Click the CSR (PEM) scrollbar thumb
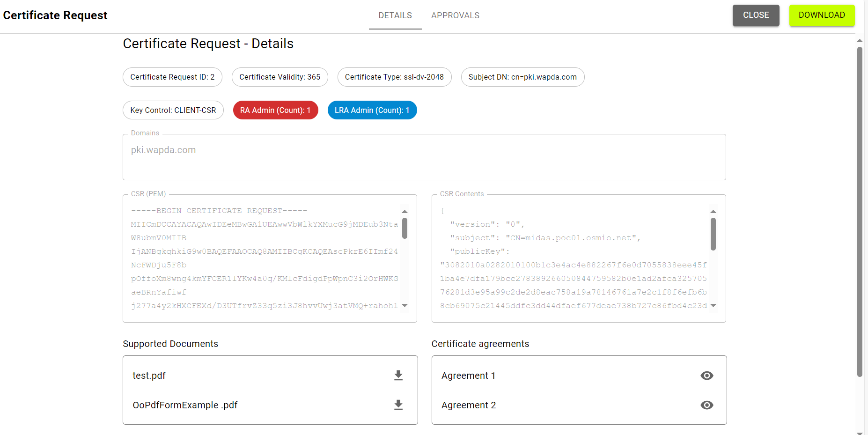This screenshot has height=435, width=868. (x=405, y=228)
